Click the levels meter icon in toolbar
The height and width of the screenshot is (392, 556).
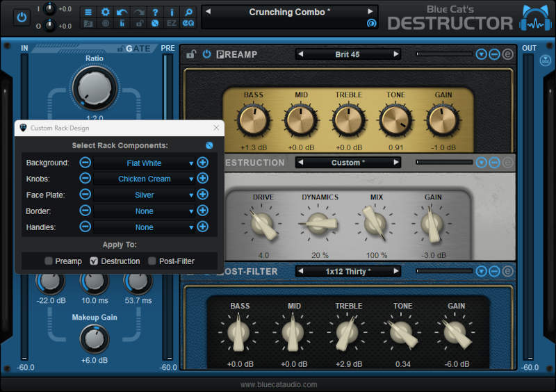122,24
